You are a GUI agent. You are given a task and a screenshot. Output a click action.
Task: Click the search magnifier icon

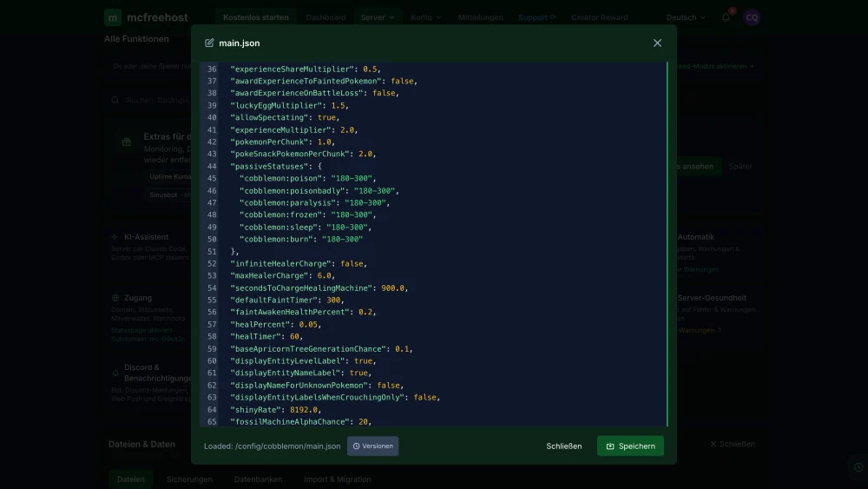(x=115, y=100)
